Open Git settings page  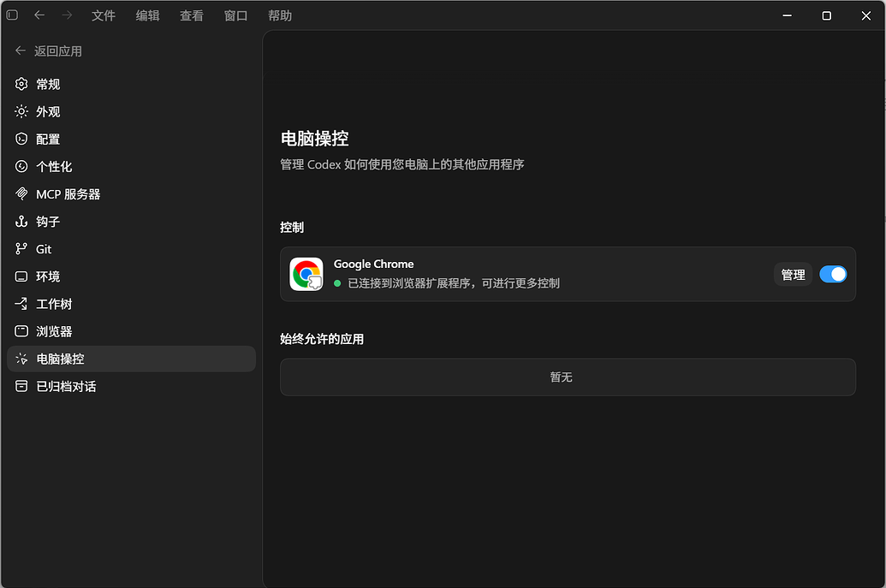coord(131,249)
